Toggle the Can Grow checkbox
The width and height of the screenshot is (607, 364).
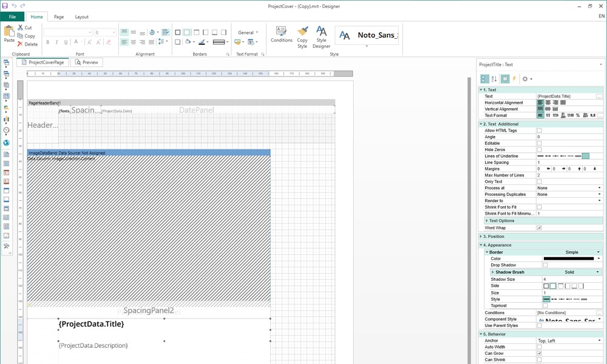[539, 354]
